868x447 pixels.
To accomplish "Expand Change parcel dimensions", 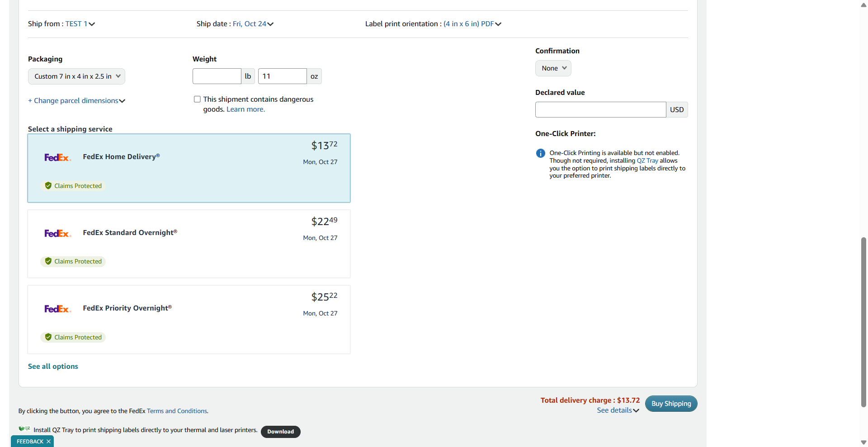I will 76,101.
